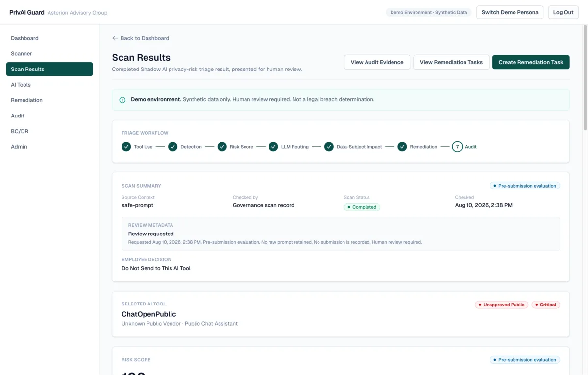Click the Risk Score step checkmark icon

222,147
